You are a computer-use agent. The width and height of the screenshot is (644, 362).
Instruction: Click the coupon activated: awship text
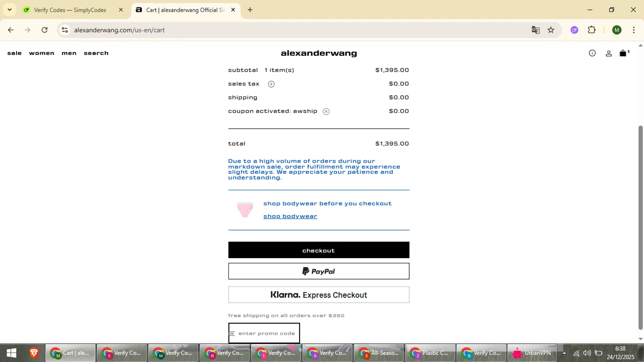pos(273,111)
